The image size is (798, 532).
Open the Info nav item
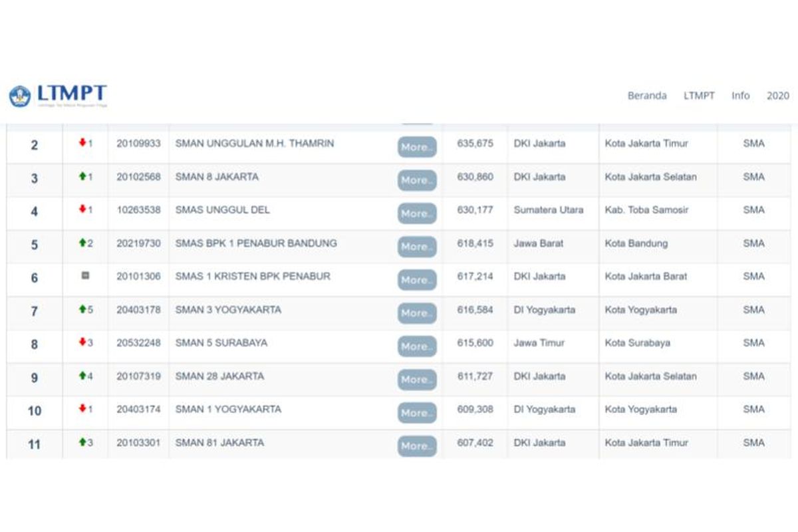741,96
